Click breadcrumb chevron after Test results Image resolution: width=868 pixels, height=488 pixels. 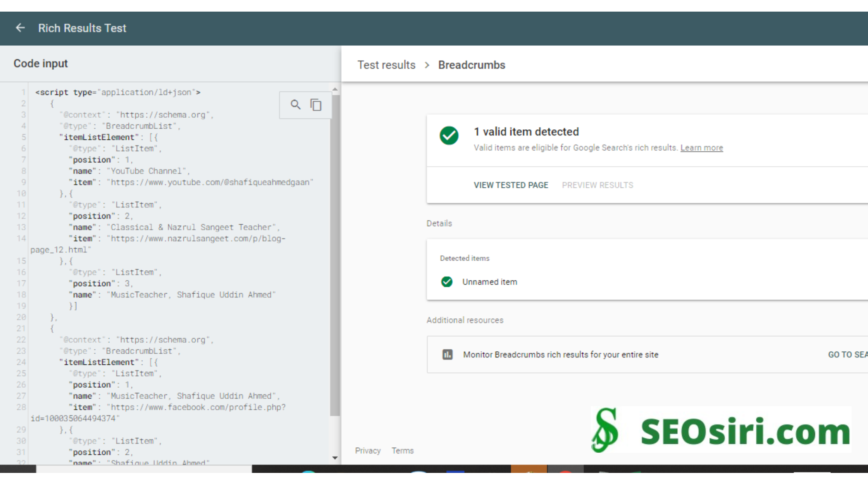pos(427,65)
